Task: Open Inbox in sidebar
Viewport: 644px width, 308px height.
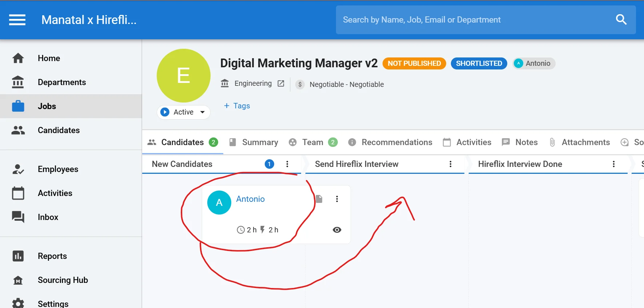Action: pos(71,217)
